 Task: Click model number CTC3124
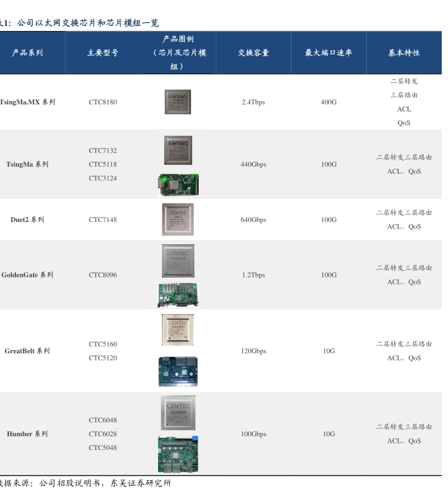pos(103,178)
